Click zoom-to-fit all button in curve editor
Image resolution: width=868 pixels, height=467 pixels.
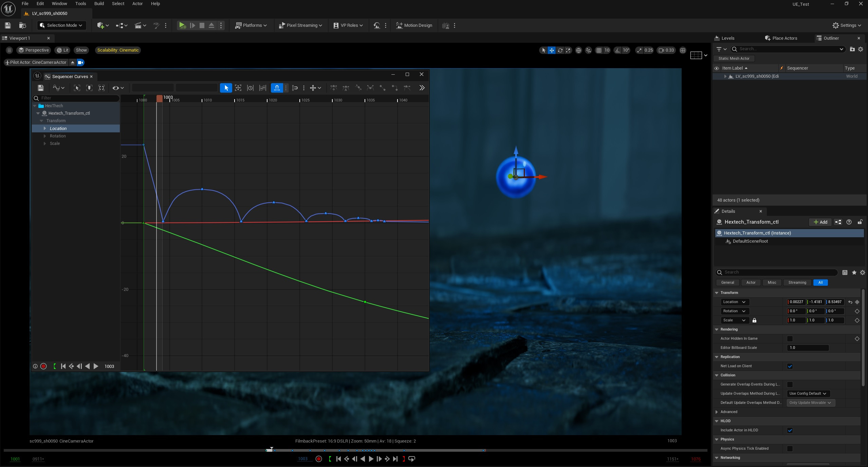click(x=77, y=88)
